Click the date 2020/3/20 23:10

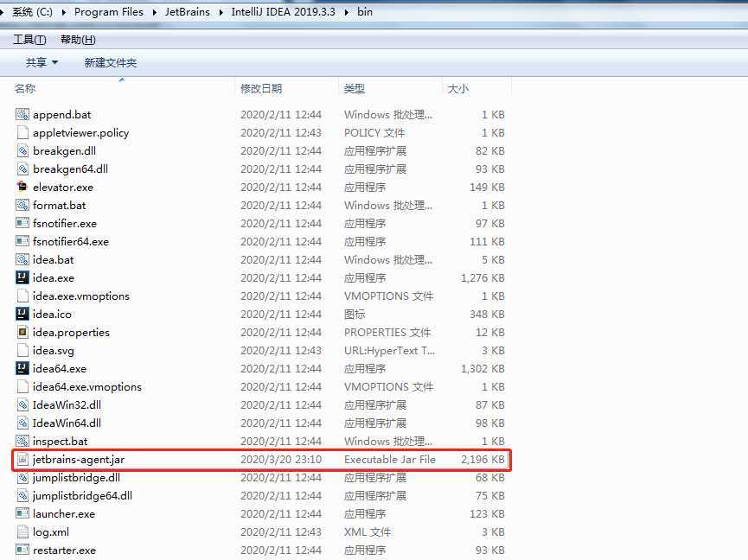click(281, 460)
